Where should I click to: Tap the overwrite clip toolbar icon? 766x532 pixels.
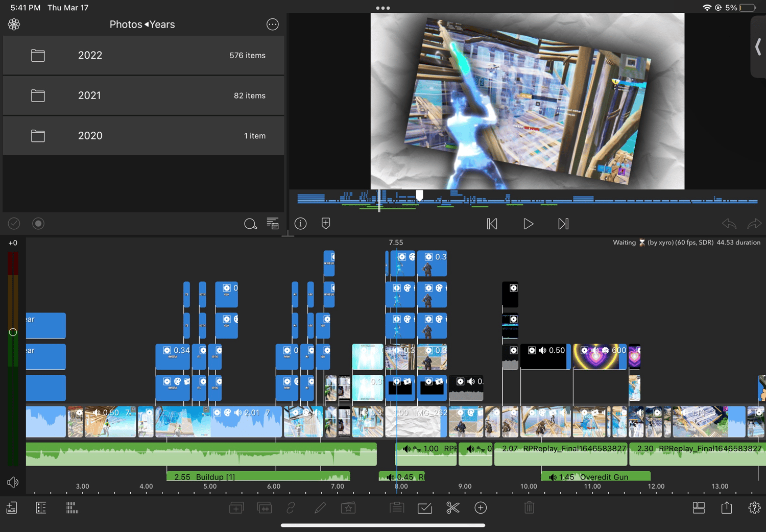(265, 507)
